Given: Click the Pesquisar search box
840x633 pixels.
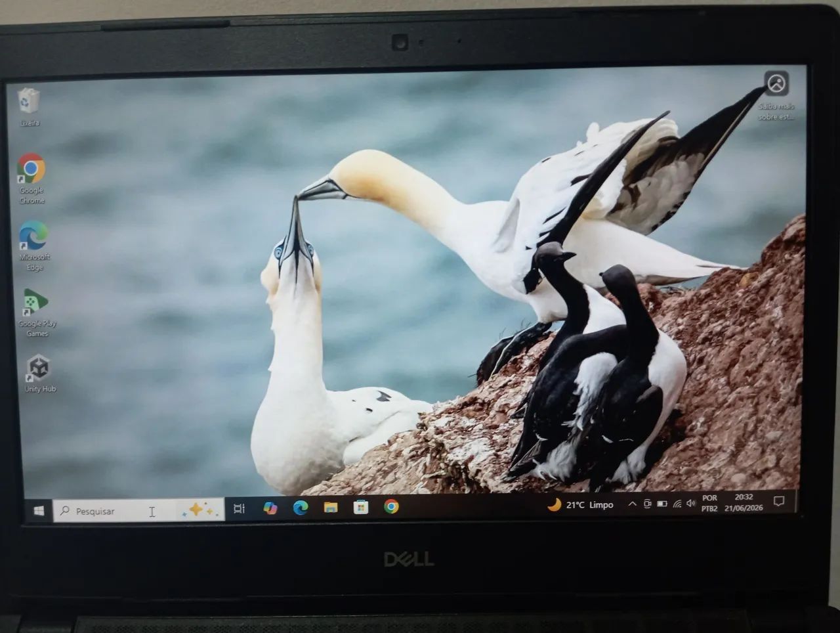Looking at the screenshot, I should (138, 510).
